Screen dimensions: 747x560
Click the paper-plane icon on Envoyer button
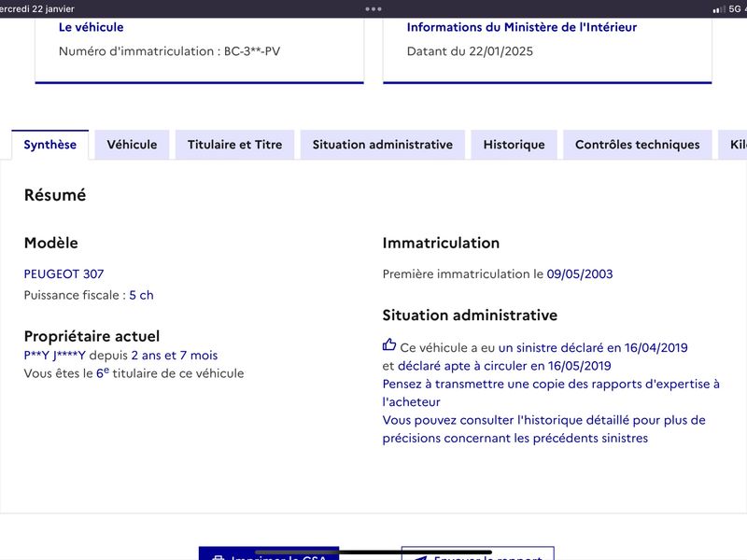pos(420,557)
